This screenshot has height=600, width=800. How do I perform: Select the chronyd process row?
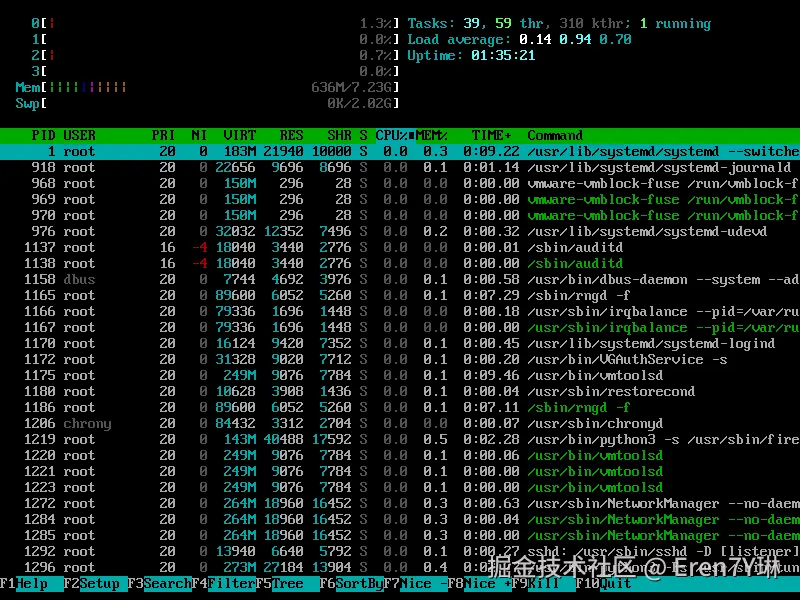(400, 423)
